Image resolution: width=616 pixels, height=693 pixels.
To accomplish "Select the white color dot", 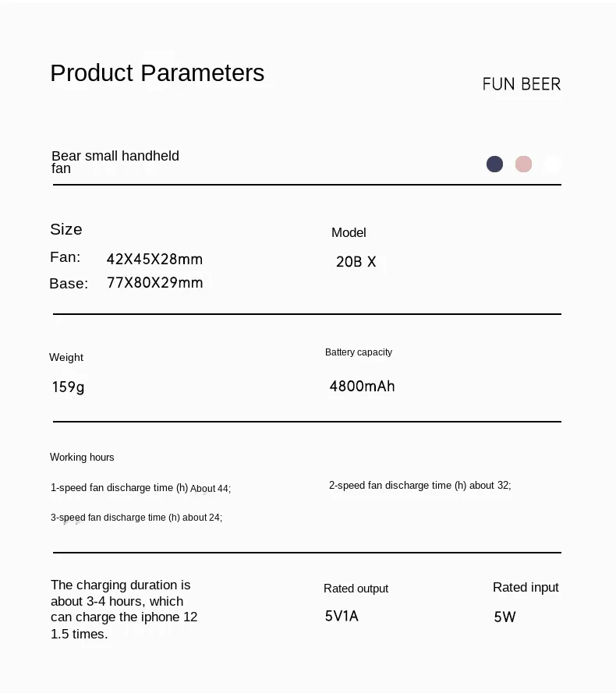I will 552,164.
